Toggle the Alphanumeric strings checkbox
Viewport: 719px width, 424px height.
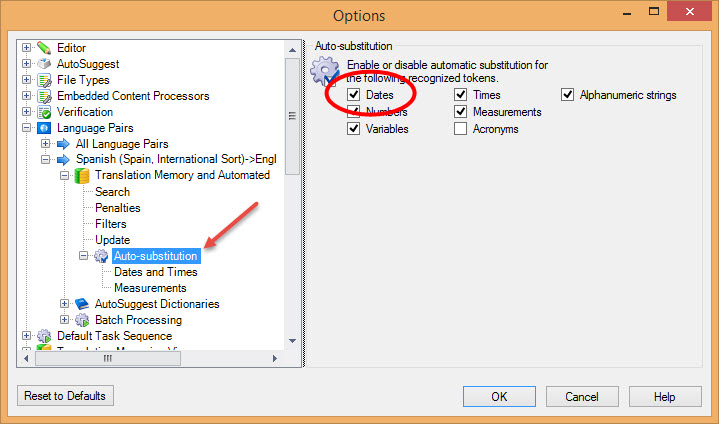point(568,95)
